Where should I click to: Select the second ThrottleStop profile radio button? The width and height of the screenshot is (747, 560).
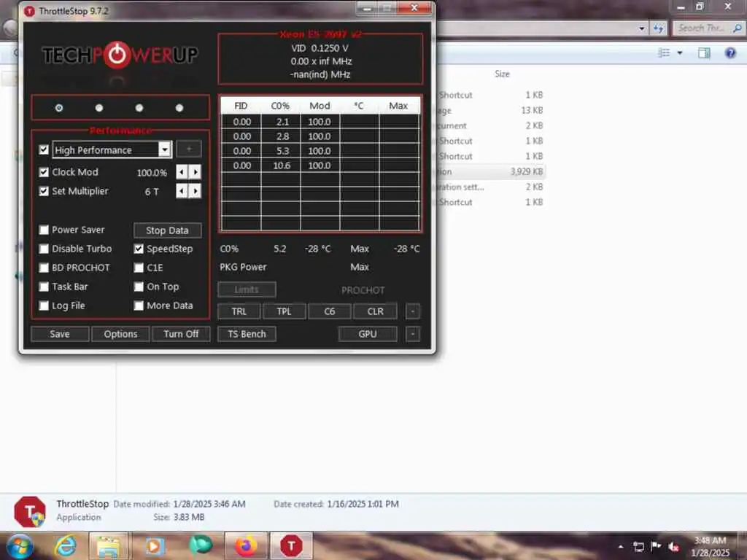pyautogui.click(x=99, y=108)
